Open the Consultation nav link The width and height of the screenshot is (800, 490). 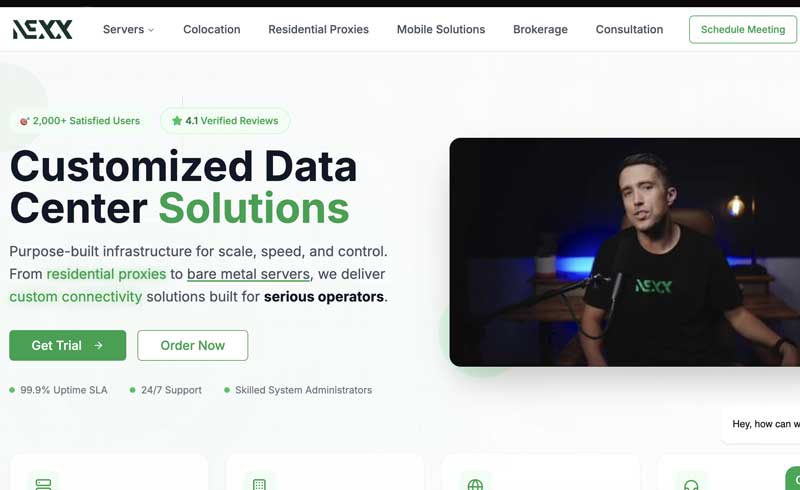click(x=629, y=30)
